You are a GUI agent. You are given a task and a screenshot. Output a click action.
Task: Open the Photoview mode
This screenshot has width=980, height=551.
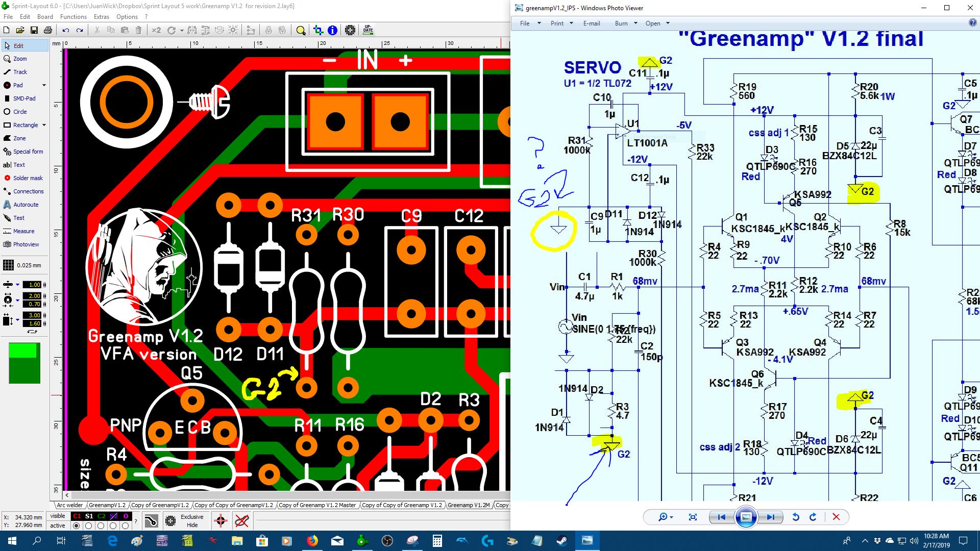24,244
